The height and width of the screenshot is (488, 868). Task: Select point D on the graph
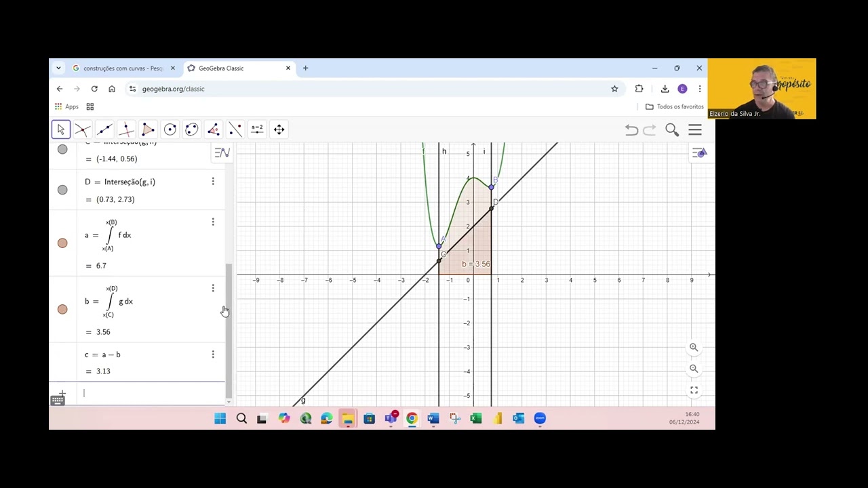pyautogui.click(x=492, y=209)
